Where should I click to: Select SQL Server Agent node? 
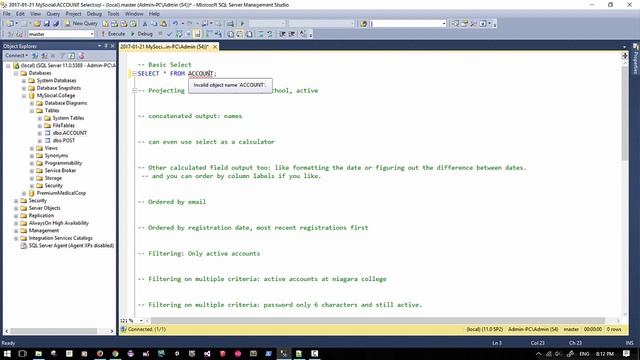[71, 246]
